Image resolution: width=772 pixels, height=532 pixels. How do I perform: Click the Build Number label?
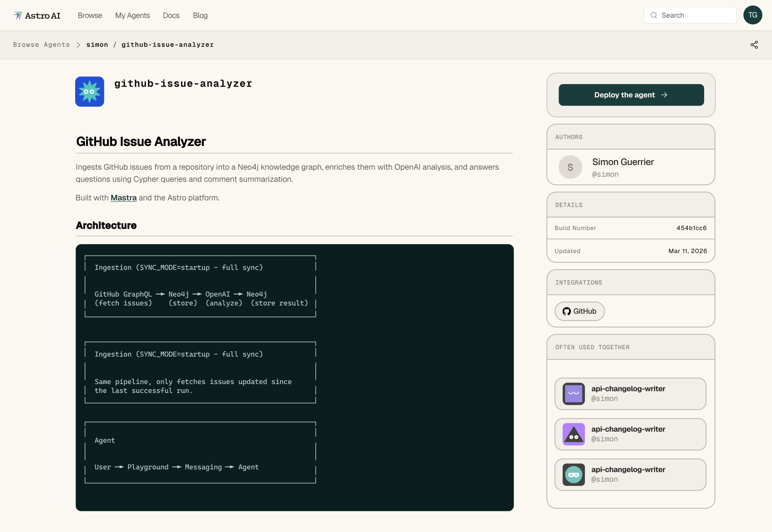pos(575,228)
